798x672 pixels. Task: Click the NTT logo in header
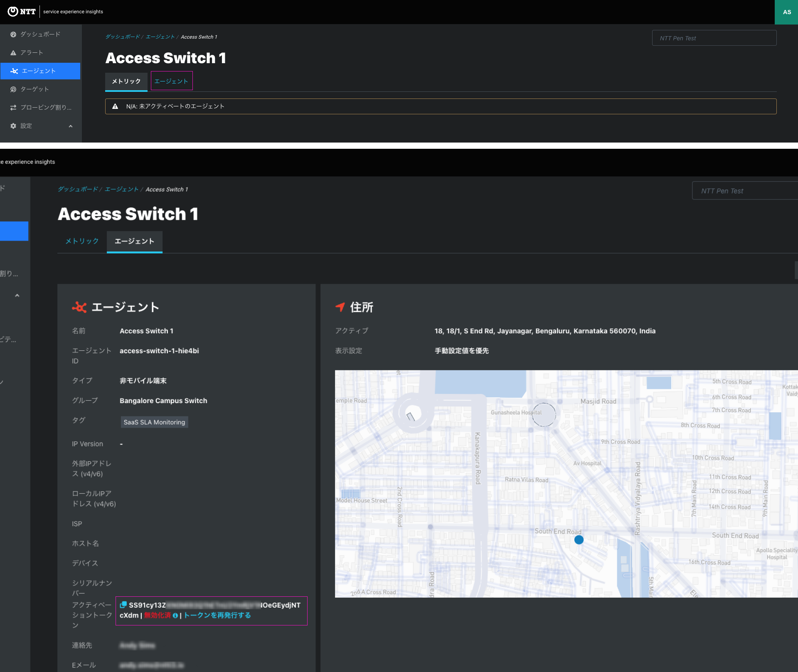point(22,12)
